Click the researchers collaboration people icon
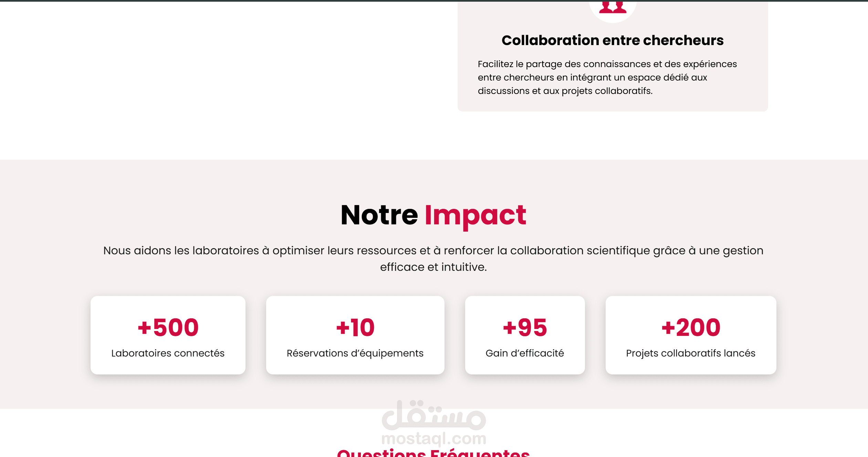This screenshot has height=457, width=868. point(613,7)
